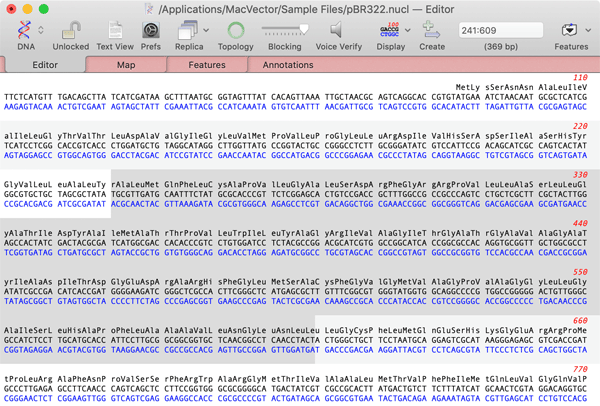The image size is (600, 406).
Task: Click complement block CAACCTACTA's pair GTTGGATGAT
Action: [x=295, y=350]
